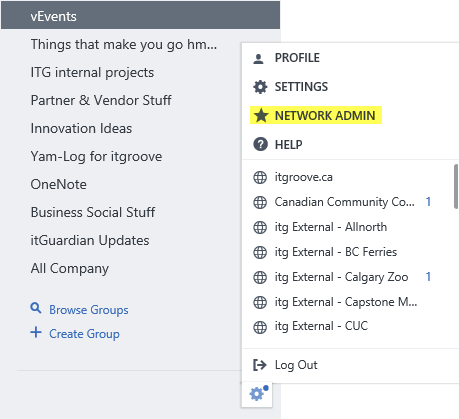
Task: Select the All Company group
Action: 70,268
